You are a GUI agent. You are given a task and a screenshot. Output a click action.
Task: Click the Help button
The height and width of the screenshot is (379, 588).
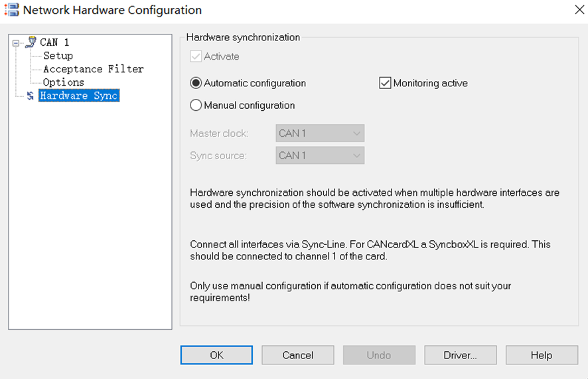[x=541, y=355]
